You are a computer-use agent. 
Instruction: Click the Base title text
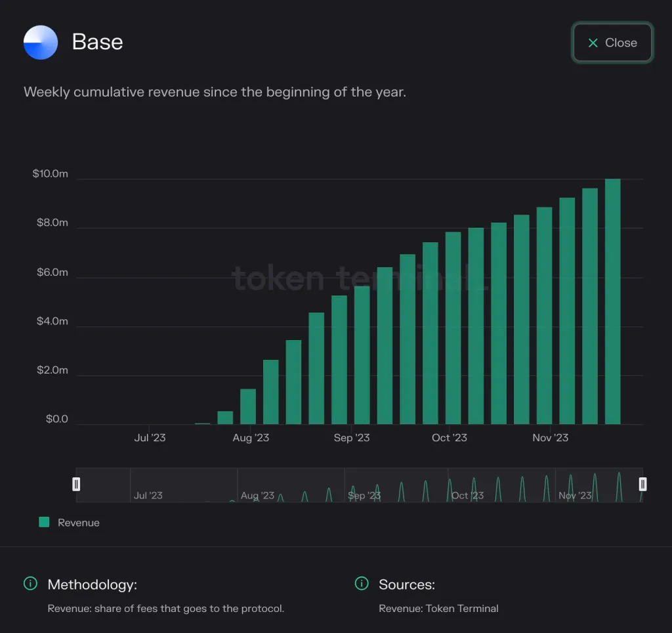(x=97, y=42)
